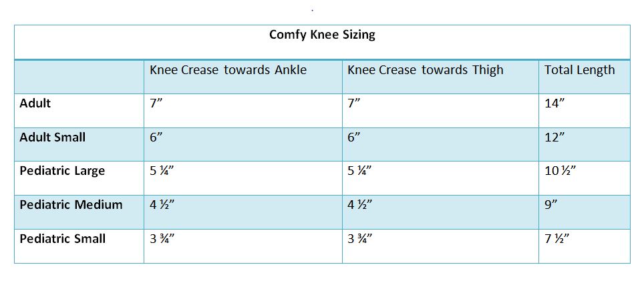Click Pediatric Large total length 10 ½" cell
This screenshot has height=291, width=644.
tap(560, 171)
